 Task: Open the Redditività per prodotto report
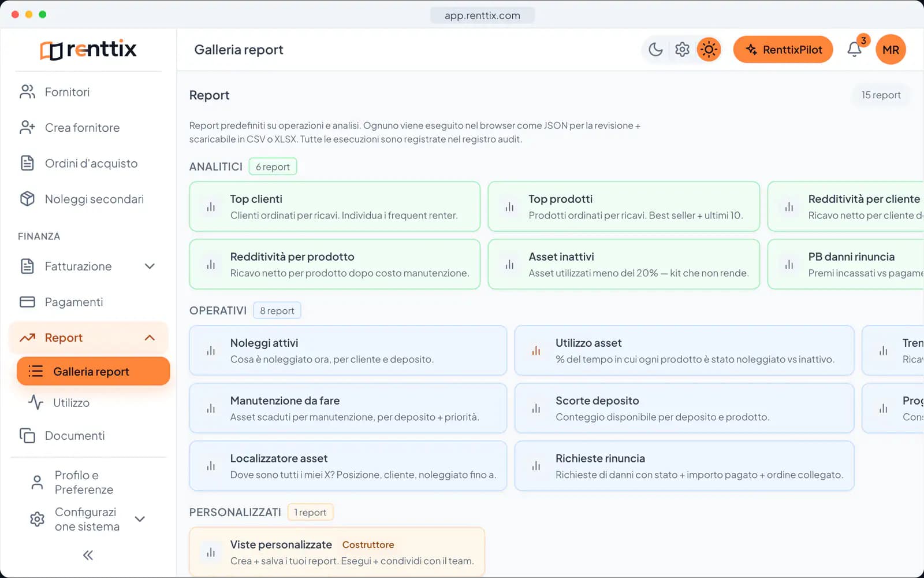(x=335, y=264)
